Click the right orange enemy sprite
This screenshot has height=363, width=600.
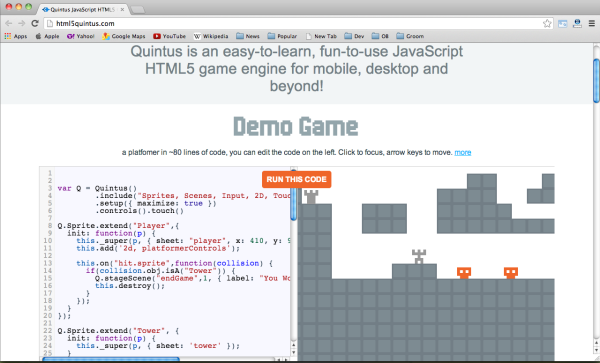[511, 273]
